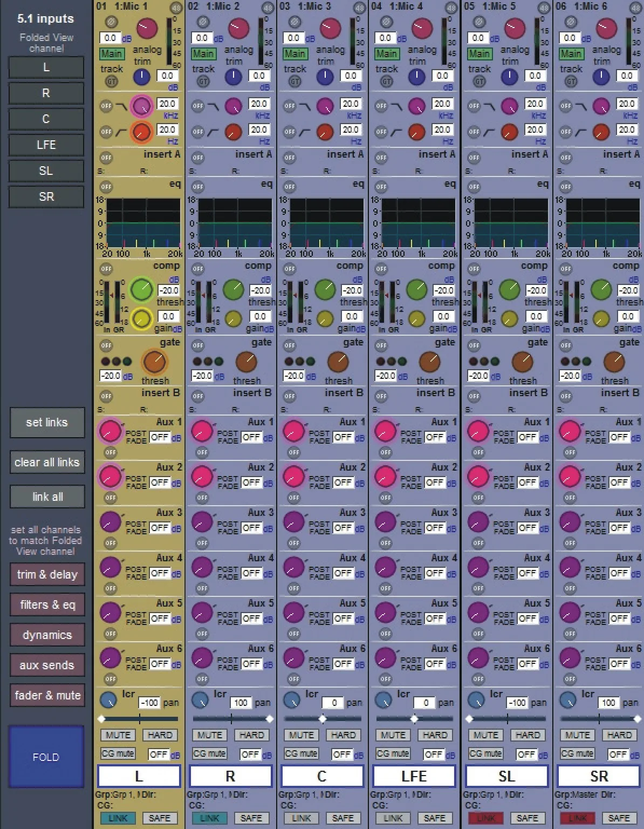Click the track trim knob on channel 02
Image resolution: width=644 pixels, height=829 pixels.
pyautogui.click(x=233, y=77)
